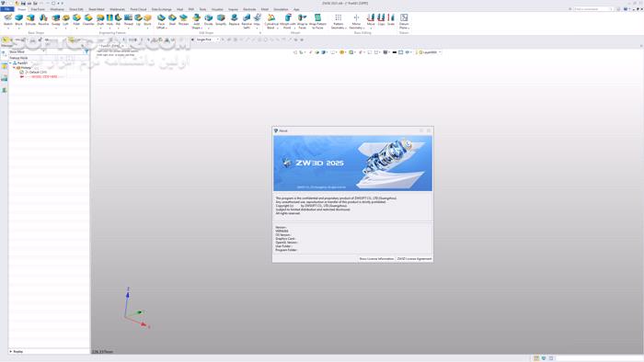Choose the Wrap Pattern to Faces tool

point(317,21)
